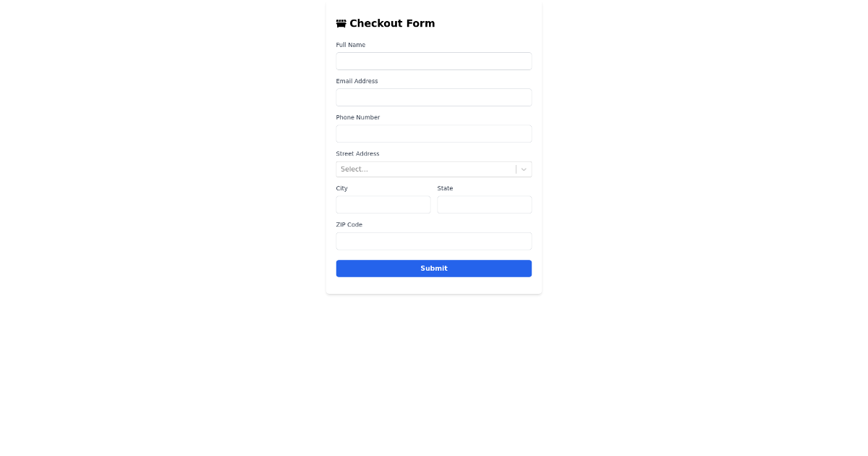Click inside the City text box
The height and width of the screenshot is (456, 868).
[x=383, y=204]
